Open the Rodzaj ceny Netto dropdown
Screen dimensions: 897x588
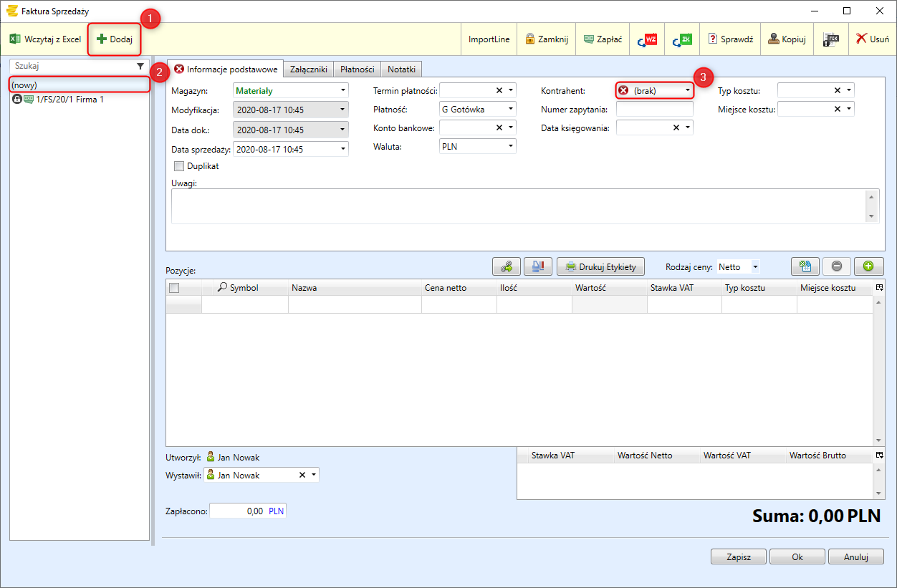click(754, 267)
